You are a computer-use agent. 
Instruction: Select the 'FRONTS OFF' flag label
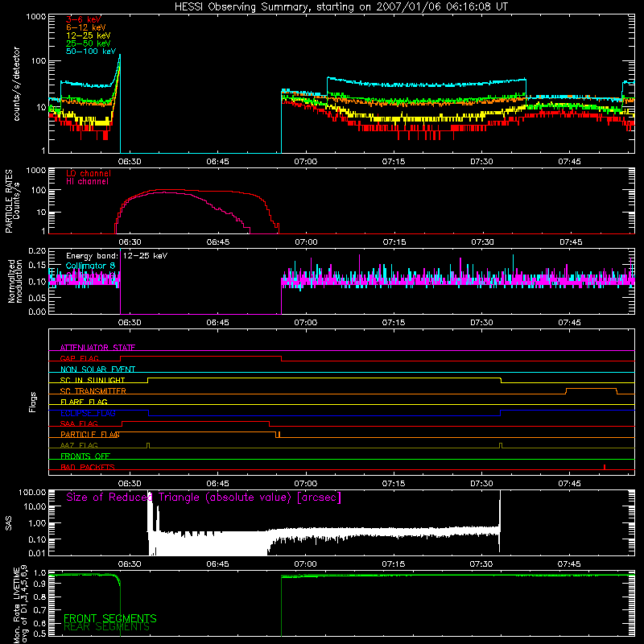[x=85, y=456]
